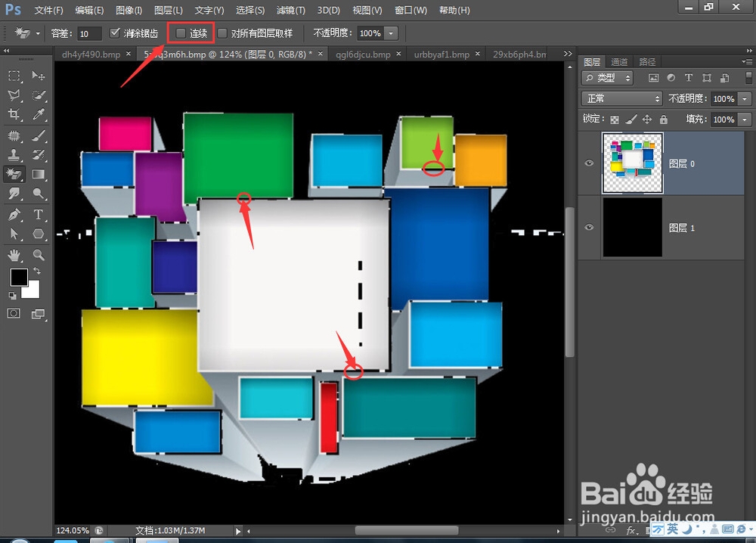Screen dimensions: 756x543
Task: Change the screen mode
Action: click(x=38, y=314)
